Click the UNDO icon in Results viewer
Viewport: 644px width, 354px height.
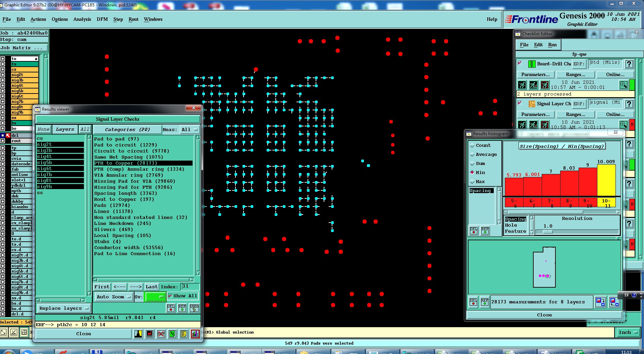point(194,308)
